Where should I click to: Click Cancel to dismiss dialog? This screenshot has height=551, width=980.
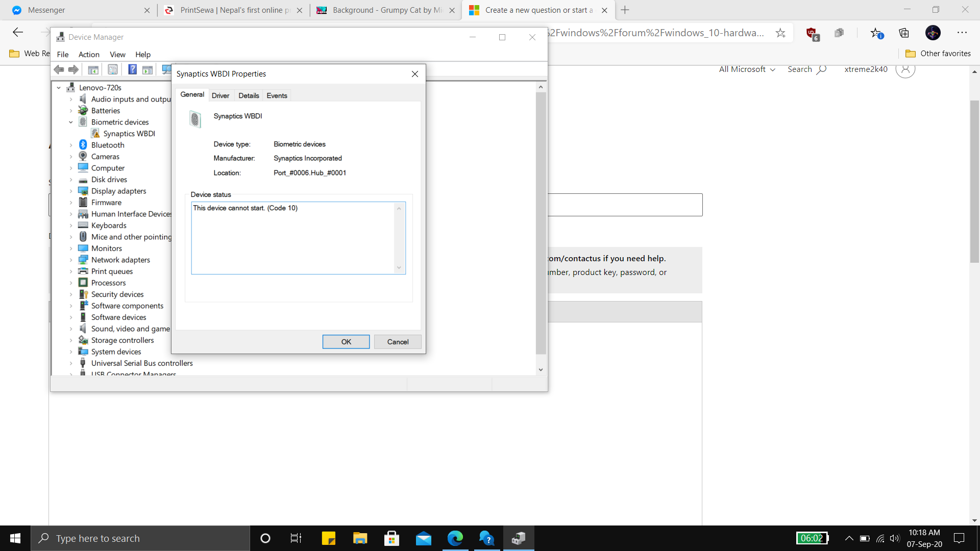[398, 342]
